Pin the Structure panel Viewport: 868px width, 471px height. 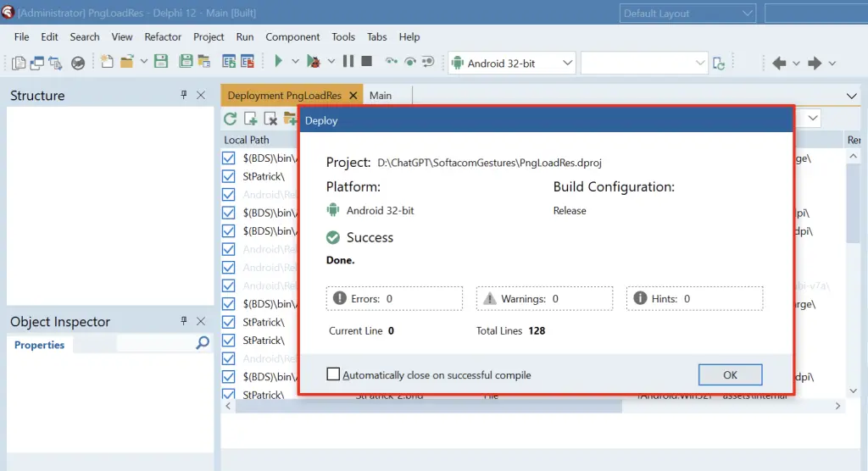[x=183, y=95]
